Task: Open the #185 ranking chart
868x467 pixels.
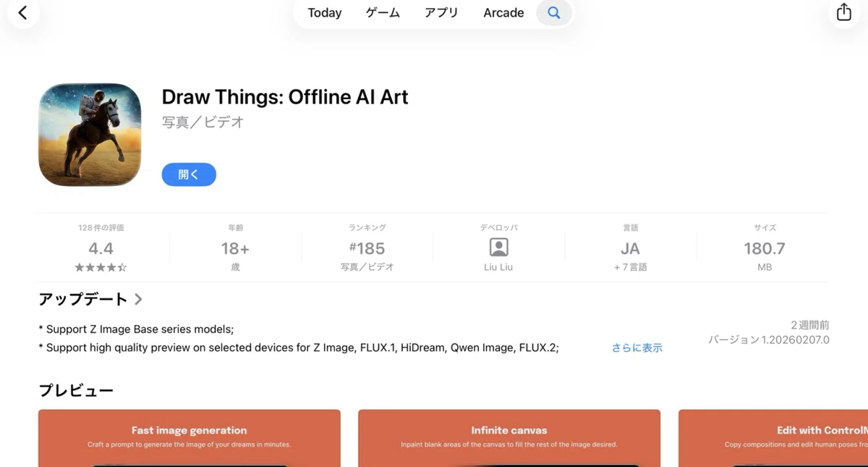Action: pyautogui.click(x=367, y=248)
